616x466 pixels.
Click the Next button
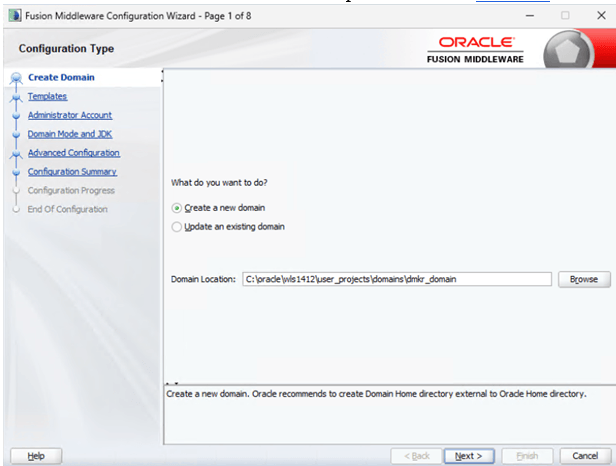[469, 456]
